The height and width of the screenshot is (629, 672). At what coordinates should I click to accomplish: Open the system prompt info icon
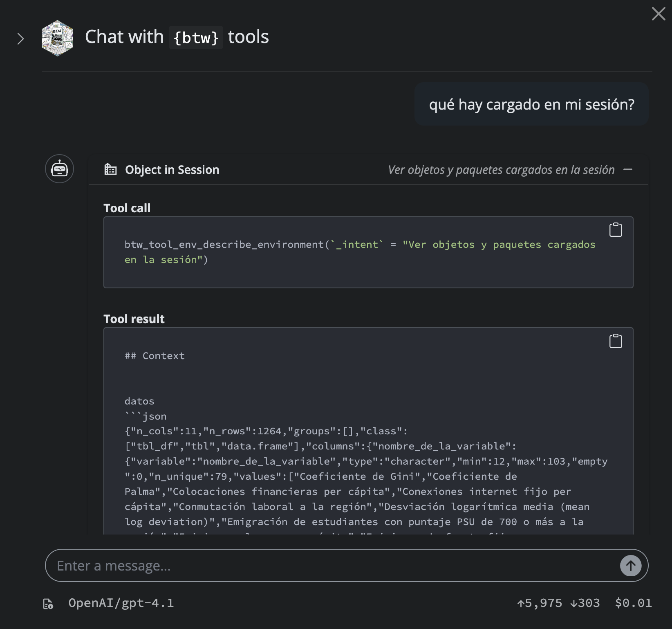click(48, 604)
